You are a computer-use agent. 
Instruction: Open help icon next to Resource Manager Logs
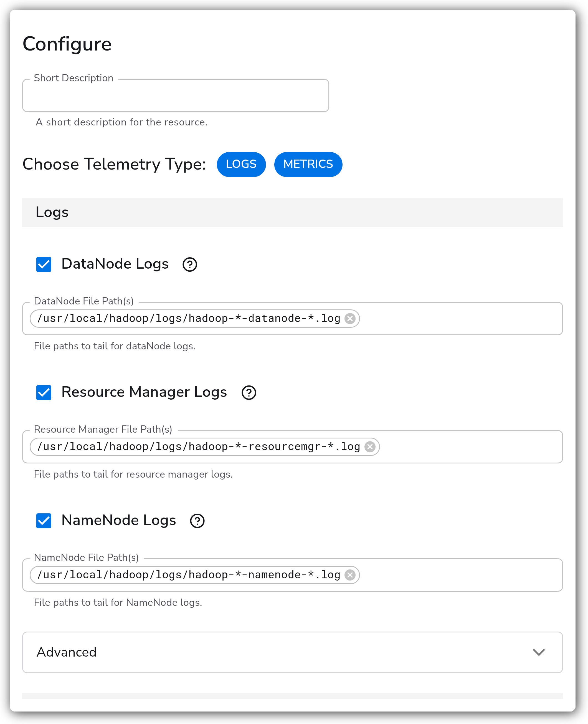pyautogui.click(x=249, y=393)
